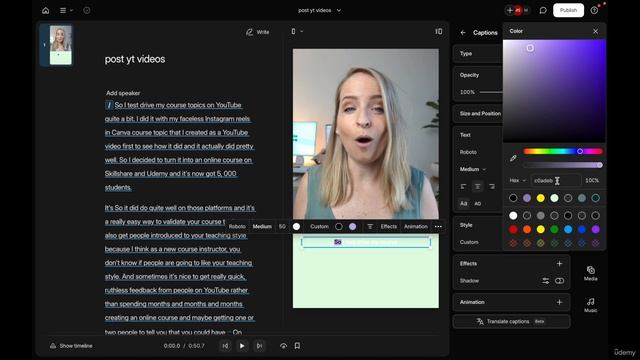Screen dimensions: 640x360
Task: Click the 'post yt videos' script heading
Action: [x=135, y=59]
